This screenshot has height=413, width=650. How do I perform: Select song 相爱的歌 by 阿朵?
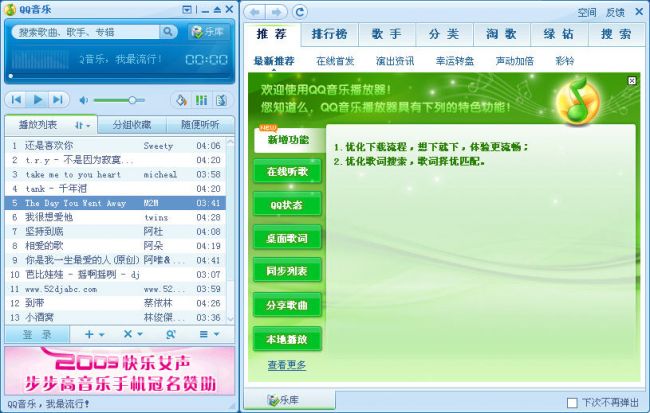(116, 246)
